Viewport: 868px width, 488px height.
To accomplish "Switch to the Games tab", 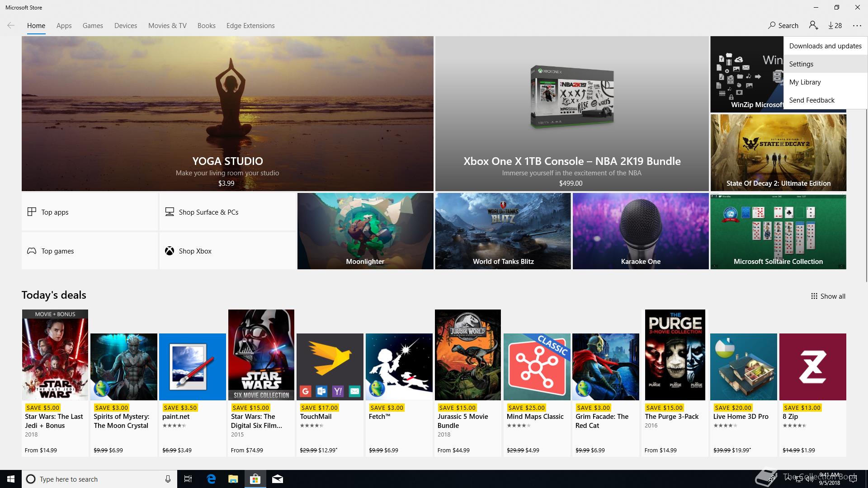I will pos(93,26).
